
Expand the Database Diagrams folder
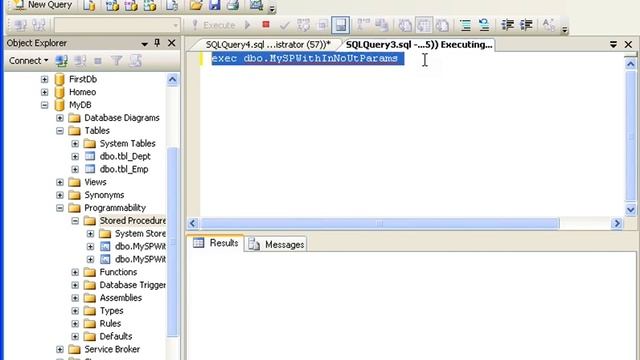tap(60, 118)
